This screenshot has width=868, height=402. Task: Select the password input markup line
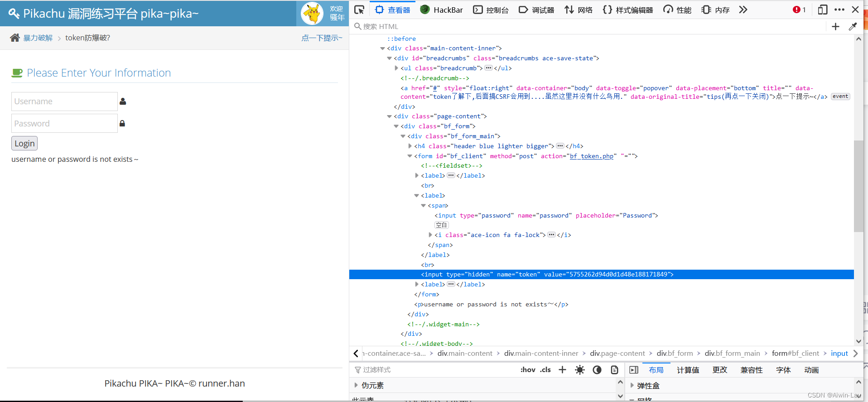(x=546, y=215)
